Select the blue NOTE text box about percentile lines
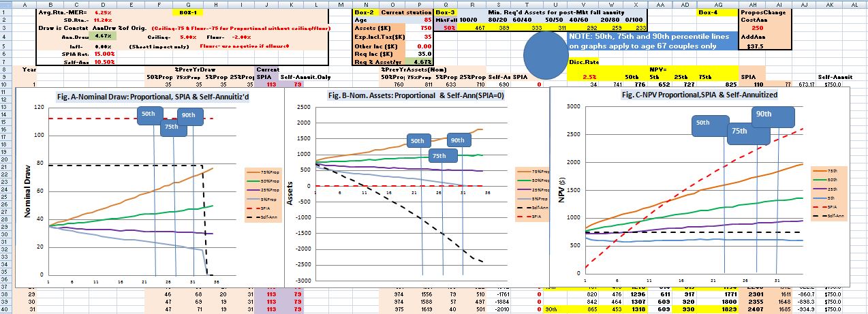The width and height of the screenshot is (868, 314). point(651,42)
